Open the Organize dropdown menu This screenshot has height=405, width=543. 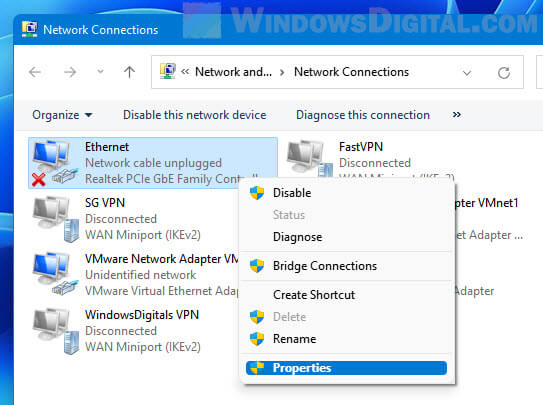[62, 115]
